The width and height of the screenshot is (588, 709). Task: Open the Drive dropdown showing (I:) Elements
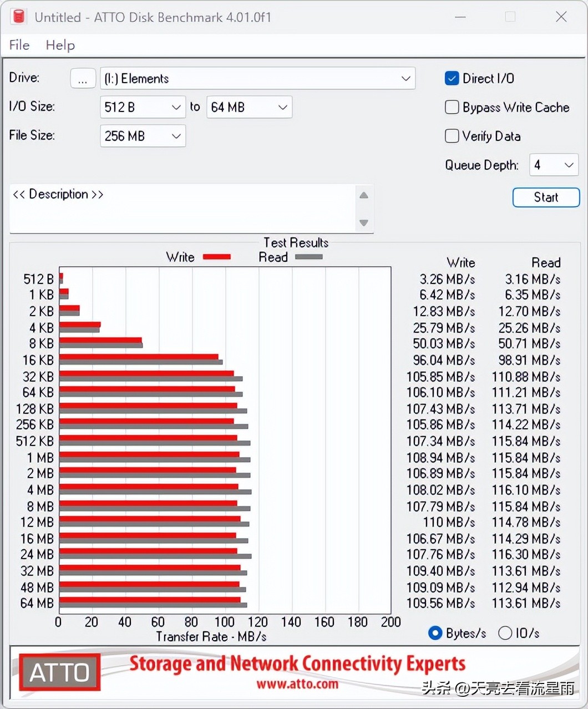tap(257, 78)
